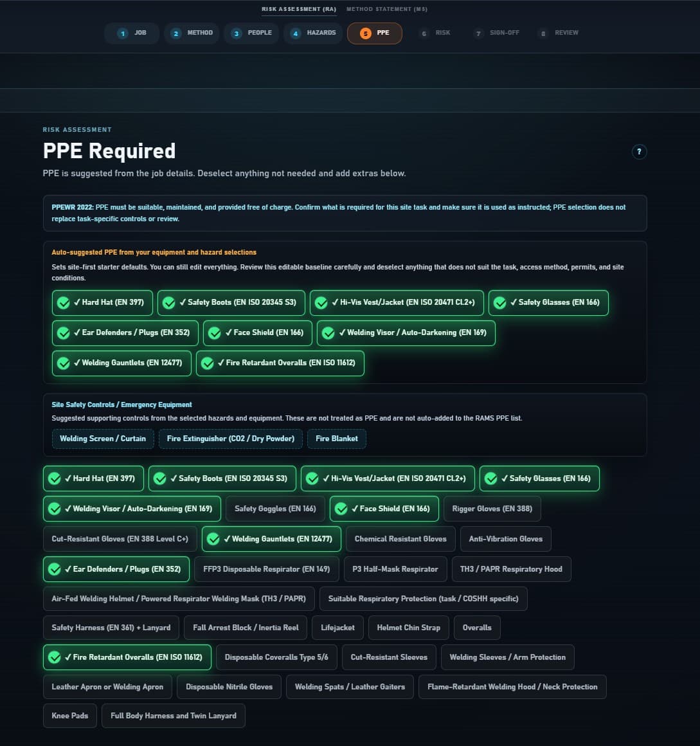
Task: Go to step 3 People
Action: coord(251,33)
